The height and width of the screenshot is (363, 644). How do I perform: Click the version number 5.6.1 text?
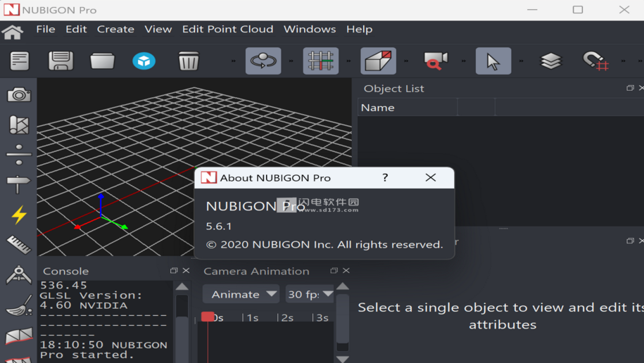tap(219, 227)
